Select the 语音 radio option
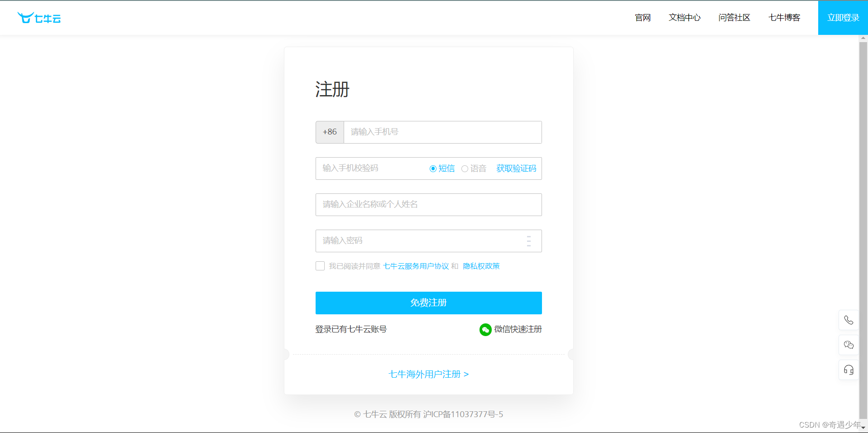 (x=465, y=168)
